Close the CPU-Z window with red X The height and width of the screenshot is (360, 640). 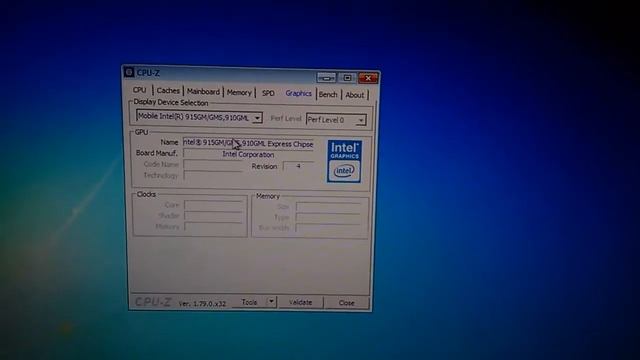tap(368, 78)
